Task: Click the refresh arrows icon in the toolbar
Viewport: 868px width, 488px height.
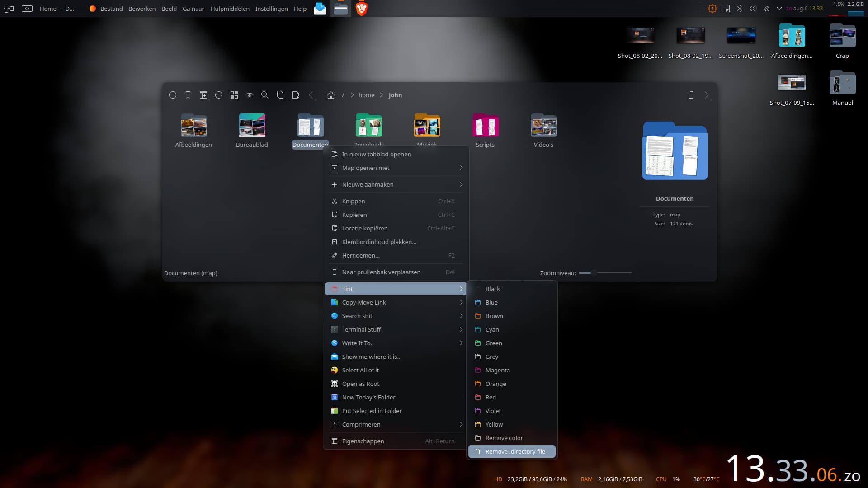Action: 219,95
